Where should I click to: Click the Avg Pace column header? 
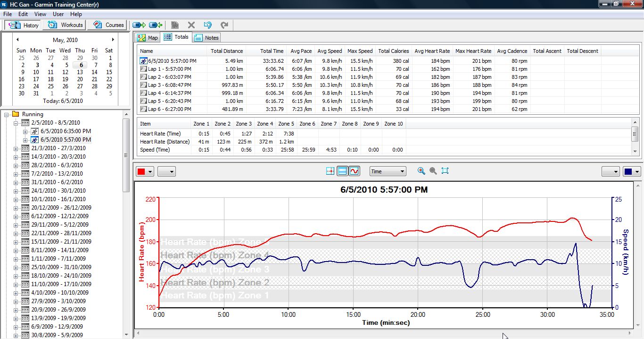pyautogui.click(x=300, y=51)
